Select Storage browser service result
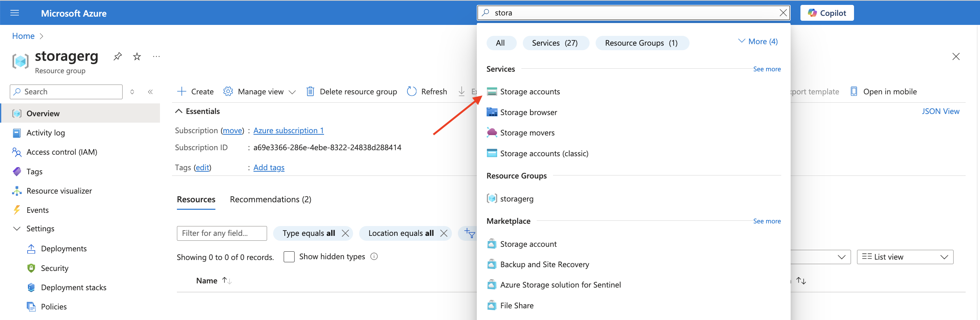This screenshot has height=320, width=980. (528, 112)
